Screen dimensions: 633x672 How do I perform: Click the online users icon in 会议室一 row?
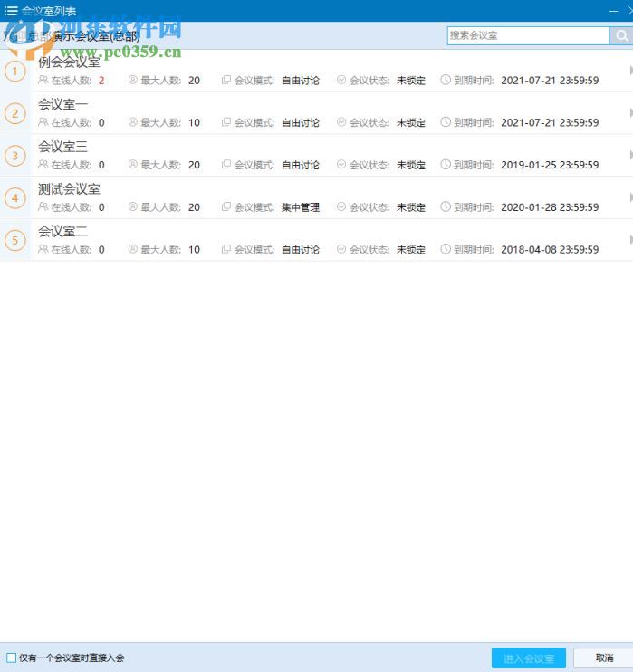[x=43, y=122]
